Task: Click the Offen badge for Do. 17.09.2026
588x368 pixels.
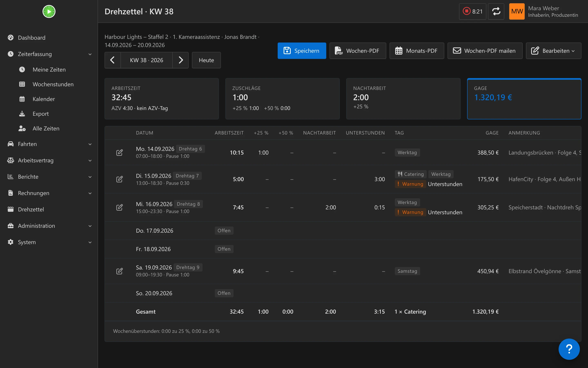Action: tap(224, 230)
